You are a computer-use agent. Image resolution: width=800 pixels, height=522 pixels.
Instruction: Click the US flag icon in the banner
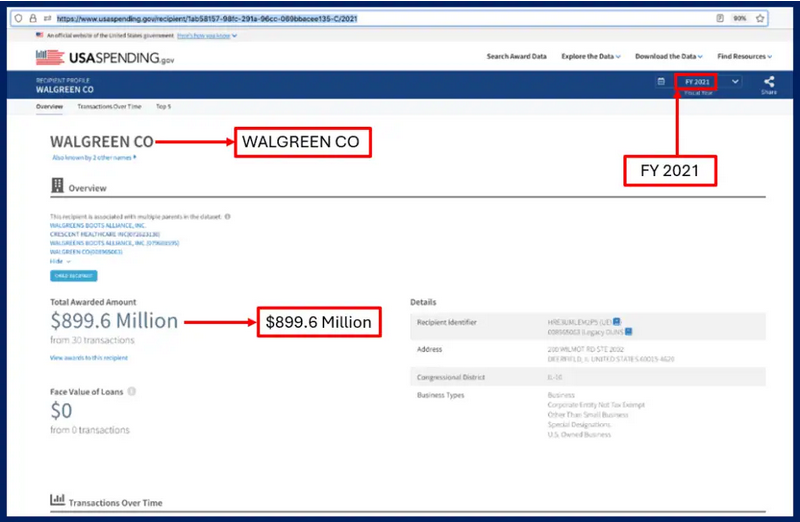(40, 35)
